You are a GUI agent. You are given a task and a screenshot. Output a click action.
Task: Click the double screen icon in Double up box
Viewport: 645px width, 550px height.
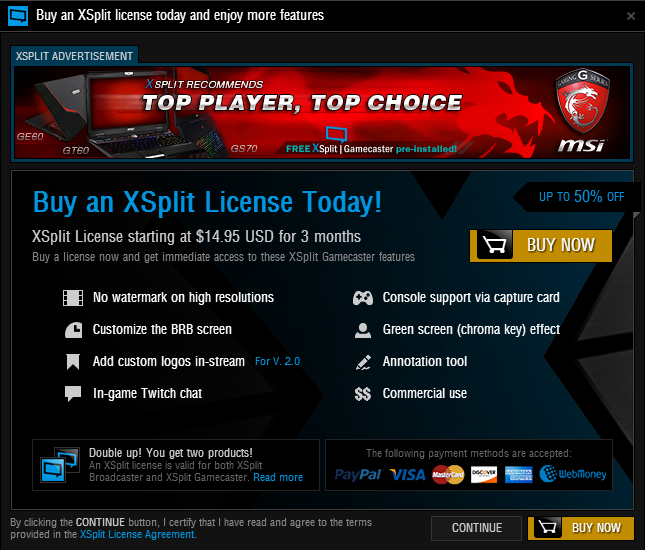[x=60, y=465]
